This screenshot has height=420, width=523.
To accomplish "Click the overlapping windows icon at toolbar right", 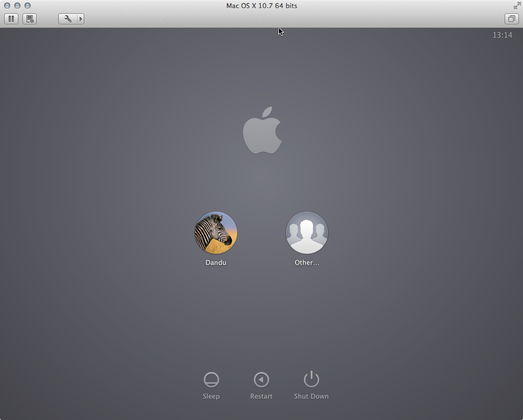I will [511, 19].
